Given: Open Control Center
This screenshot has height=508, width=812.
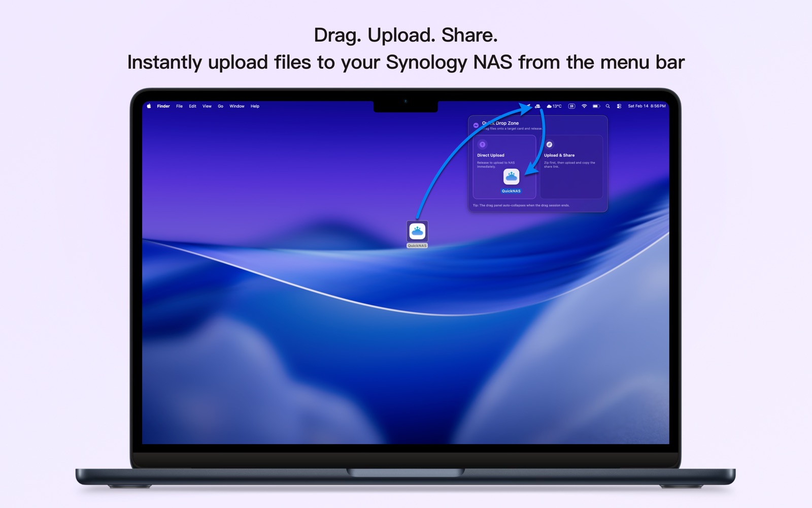Looking at the screenshot, I should 619,106.
